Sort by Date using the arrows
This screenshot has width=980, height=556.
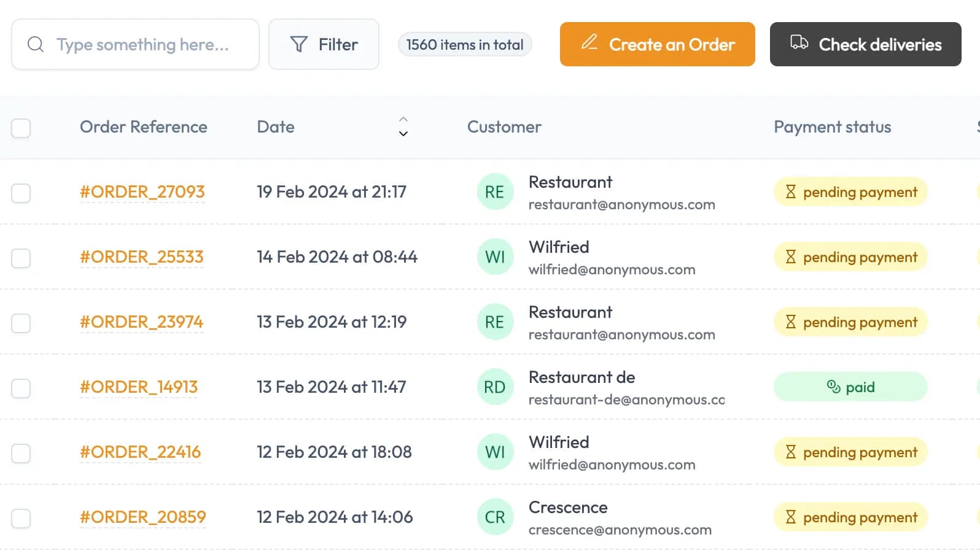[x=403, y=126]
